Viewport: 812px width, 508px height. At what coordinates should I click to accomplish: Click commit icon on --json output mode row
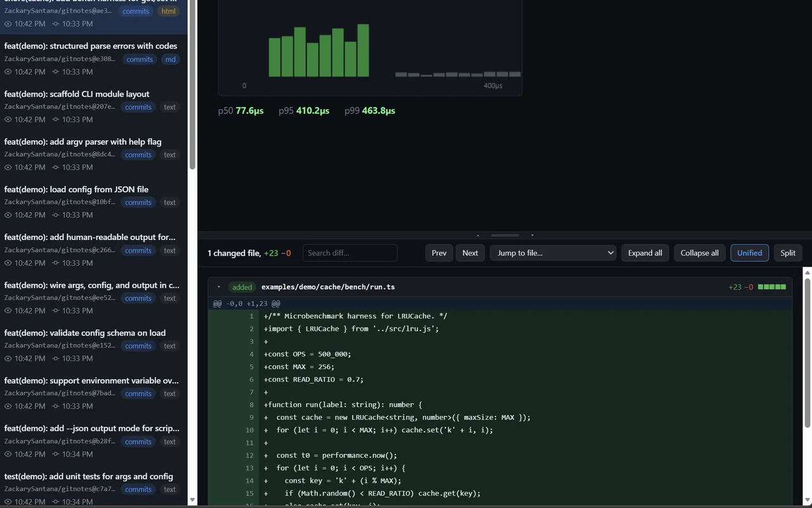click(56, 454)
